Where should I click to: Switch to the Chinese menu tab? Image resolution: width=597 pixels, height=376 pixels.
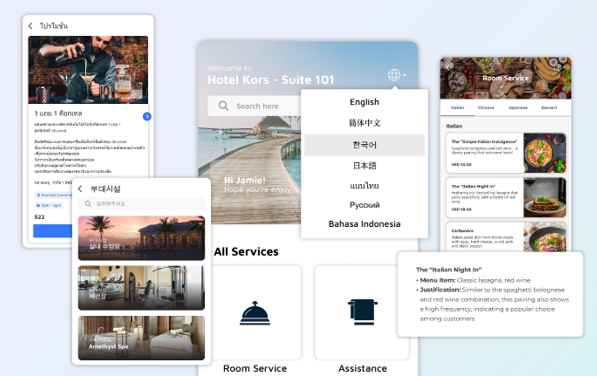point(486,108)
